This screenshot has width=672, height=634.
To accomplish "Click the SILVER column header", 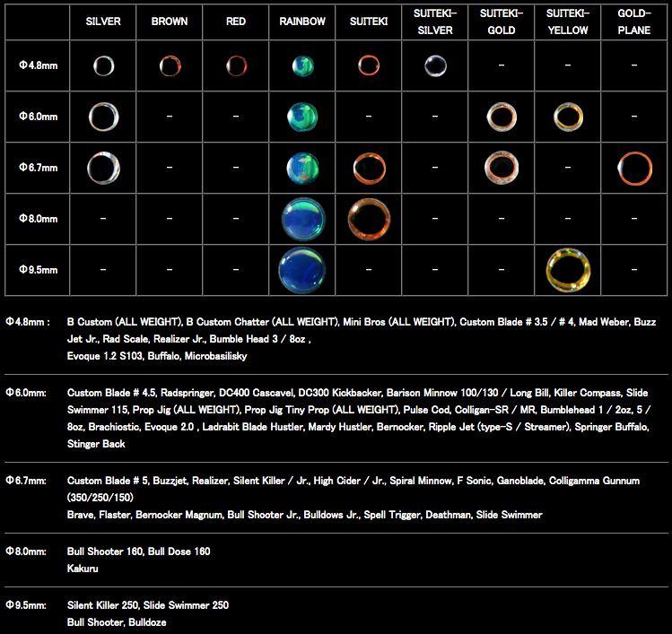I will tap(103, 22).
